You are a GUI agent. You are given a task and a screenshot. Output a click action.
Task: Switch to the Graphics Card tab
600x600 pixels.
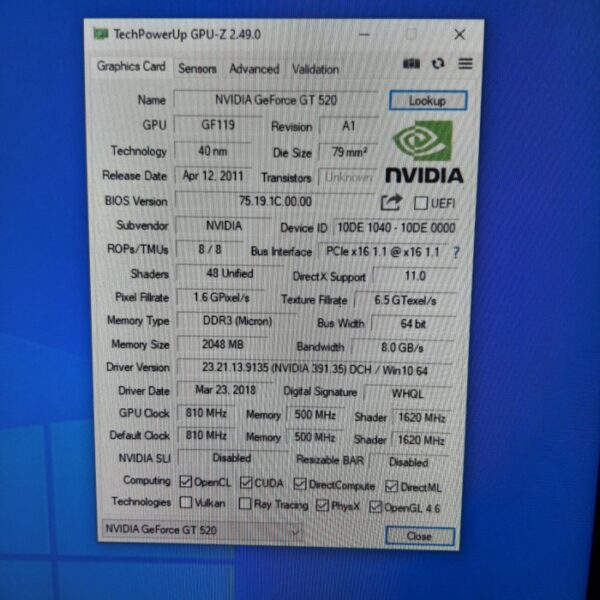tap(131, 66)
